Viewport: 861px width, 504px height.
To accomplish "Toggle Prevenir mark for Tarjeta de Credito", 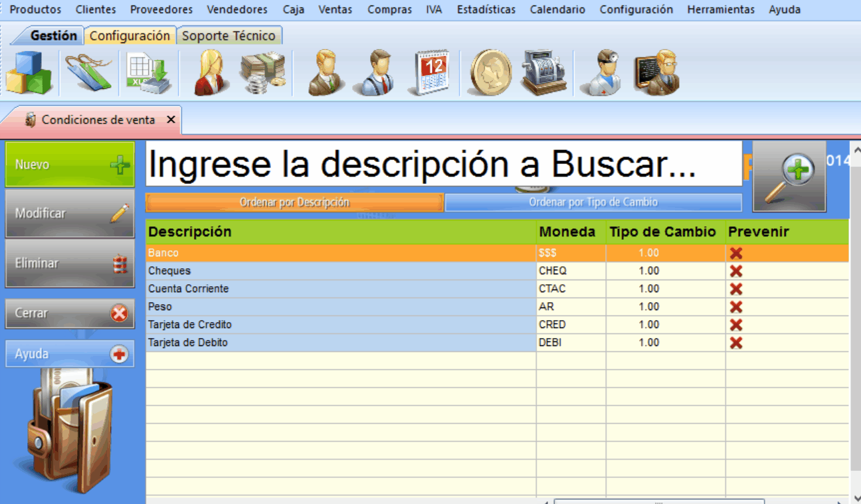I will tap(735, 325).
